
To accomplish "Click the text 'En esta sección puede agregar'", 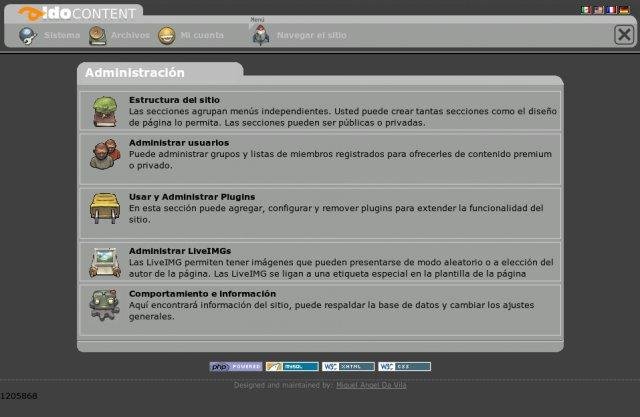I will pyautogui.click(x=196, y=208).
